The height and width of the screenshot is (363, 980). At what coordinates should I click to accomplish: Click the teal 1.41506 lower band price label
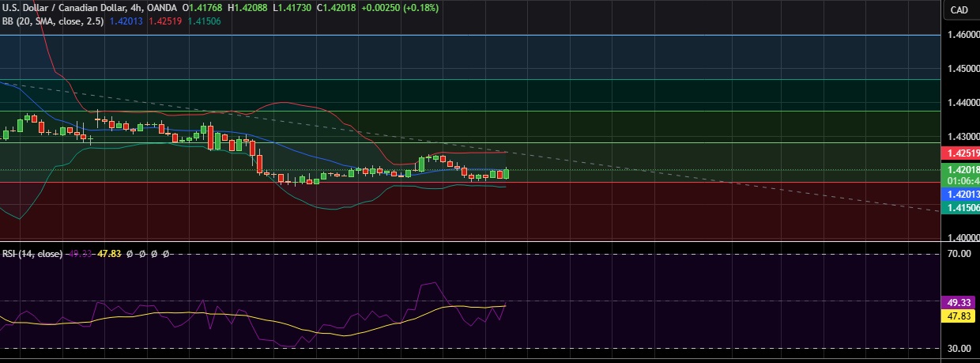click(x=959, y=207)
